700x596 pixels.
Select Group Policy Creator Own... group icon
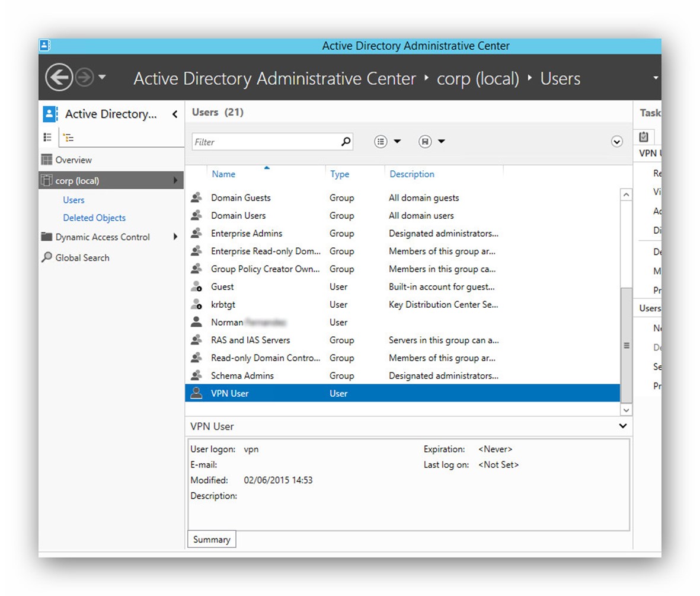(196, 269)
